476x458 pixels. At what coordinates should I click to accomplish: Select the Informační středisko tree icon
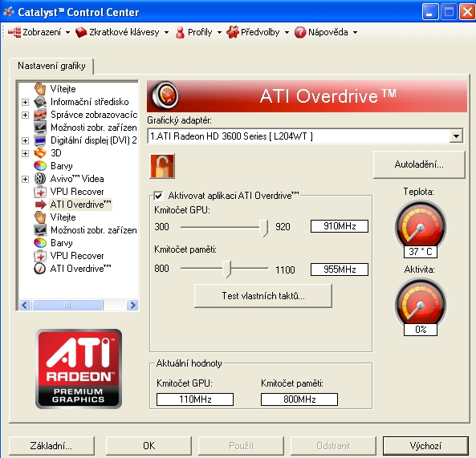pyautogui.click(x=40, y=102)
